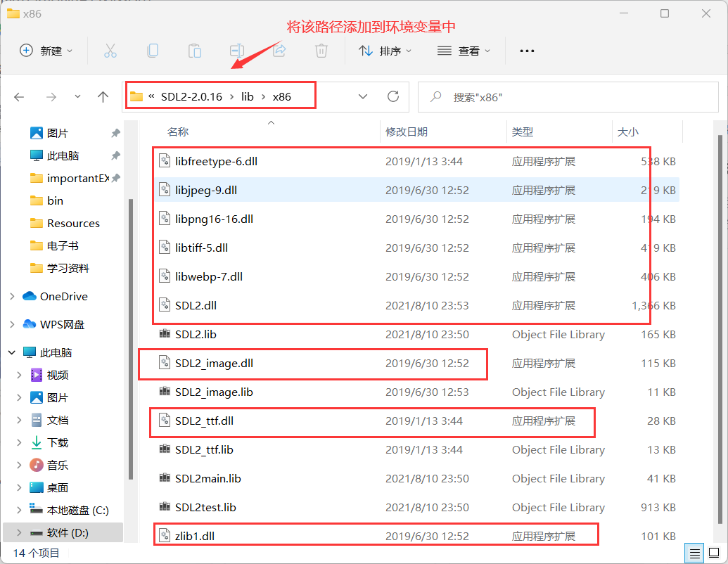This screenshot has height=564, width=728.
Task: Click SDL2test.lib file icon
Action: click(x=165, y=506)
